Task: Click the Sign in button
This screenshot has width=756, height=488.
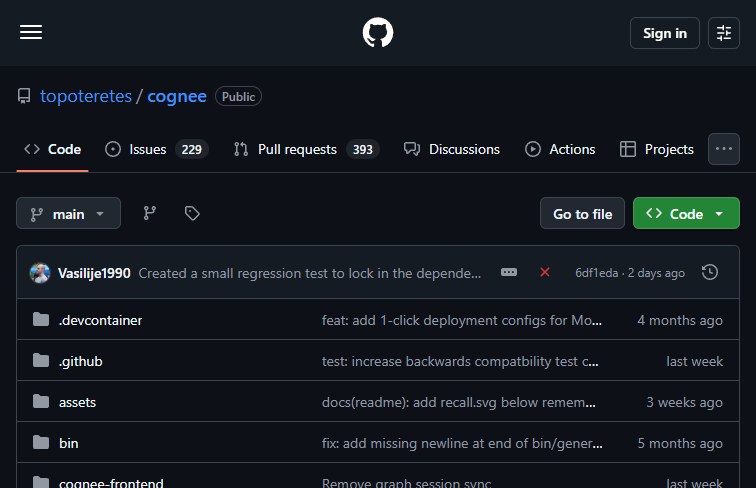Action: pyautogui.click(x=664, y=33)
